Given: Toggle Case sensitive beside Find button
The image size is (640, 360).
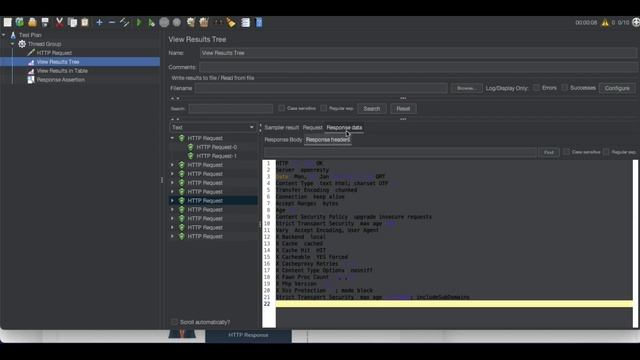Looking at the screenshot, I should [566, 152].
